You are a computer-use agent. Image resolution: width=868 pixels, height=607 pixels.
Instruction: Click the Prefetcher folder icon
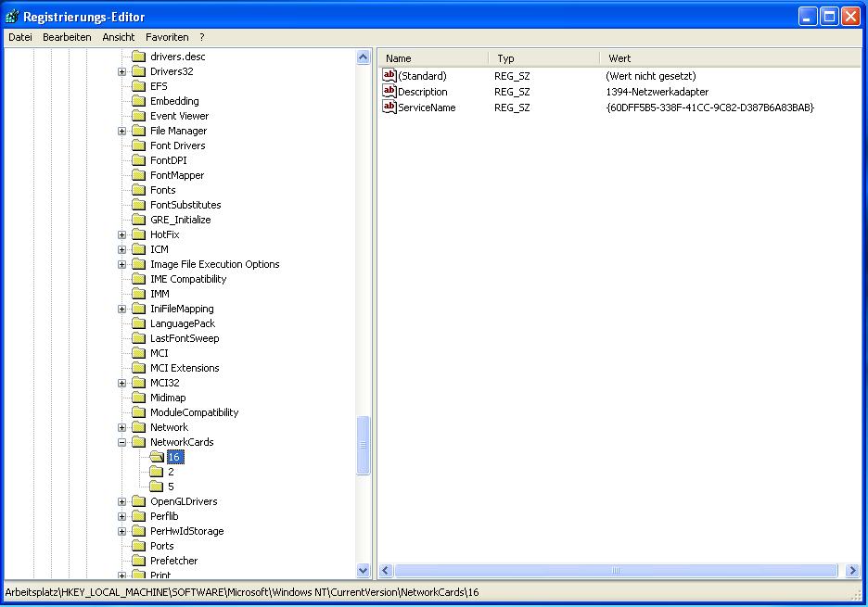(x=138, y=561)
